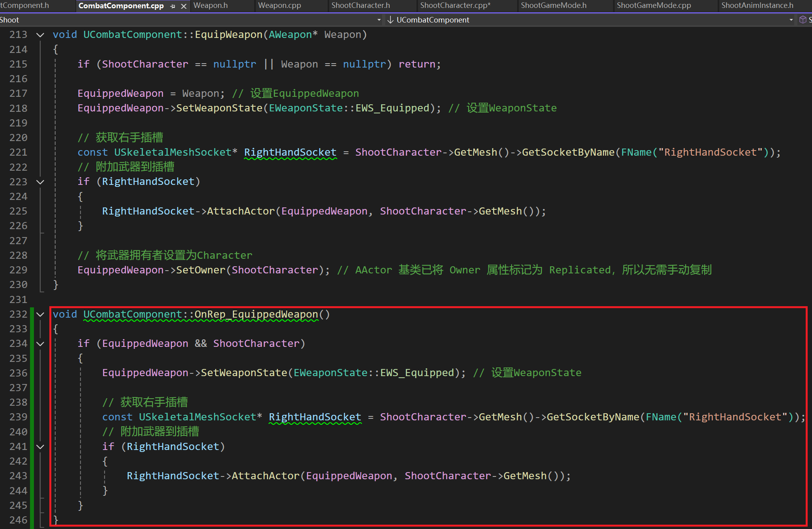Screen dimensions: 812x529
Task: Collapse OnRep_EquippedWeapon function at line 232
Action: [x=40, y=314]
